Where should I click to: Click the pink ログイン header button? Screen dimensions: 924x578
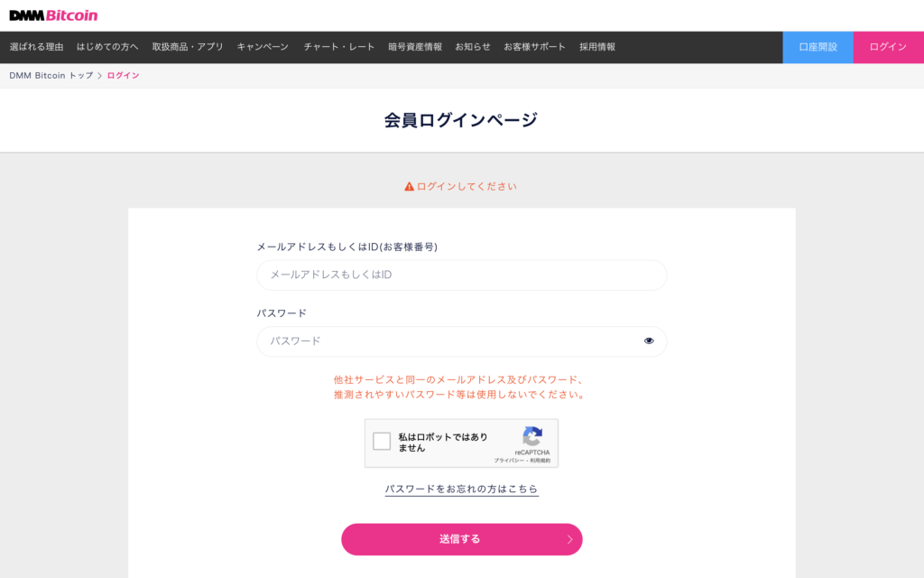tap(889, 47)
